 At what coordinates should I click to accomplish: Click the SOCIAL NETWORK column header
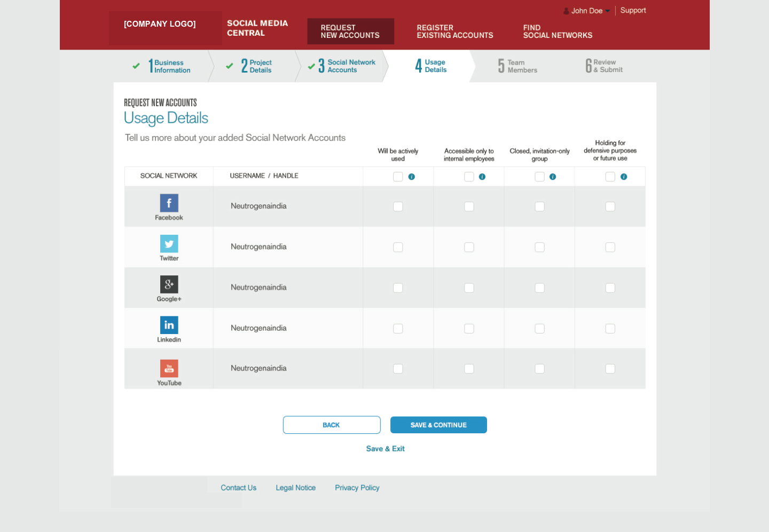point(169,176)
